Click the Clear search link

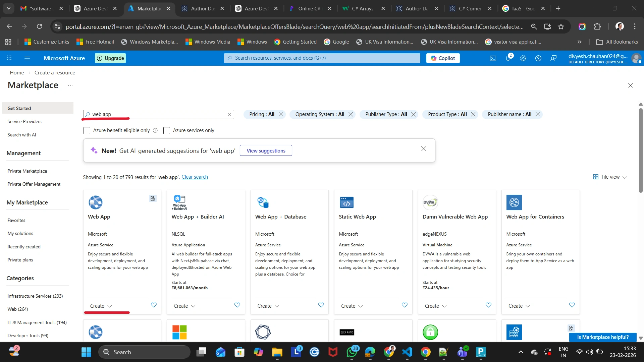click(195, 177)
